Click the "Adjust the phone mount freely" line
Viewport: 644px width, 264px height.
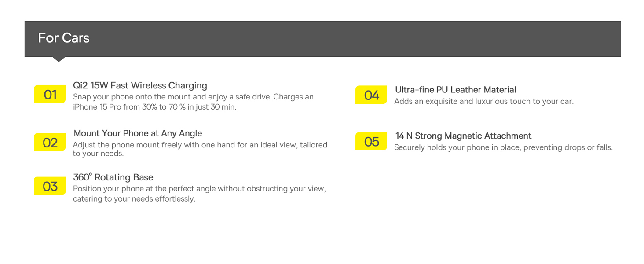(200, 145)
